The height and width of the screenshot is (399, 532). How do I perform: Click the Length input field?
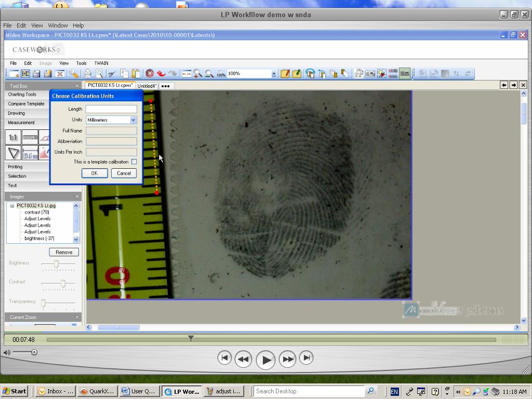tap(111, 109)
